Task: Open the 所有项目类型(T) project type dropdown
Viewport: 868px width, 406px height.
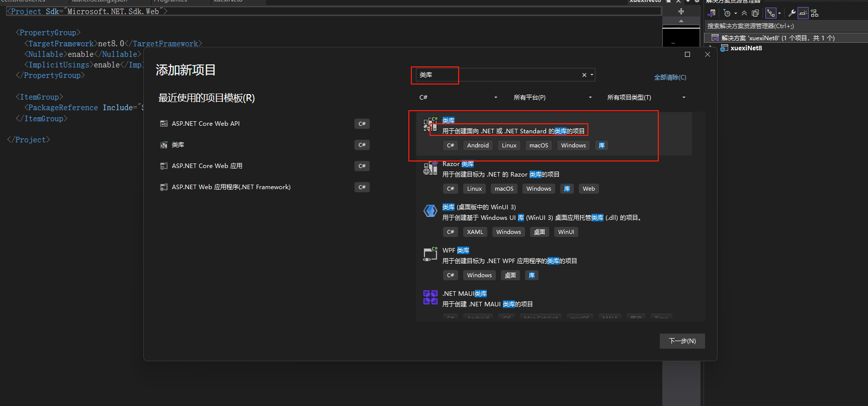Action: pyautogui.click(x=646, y=98)
